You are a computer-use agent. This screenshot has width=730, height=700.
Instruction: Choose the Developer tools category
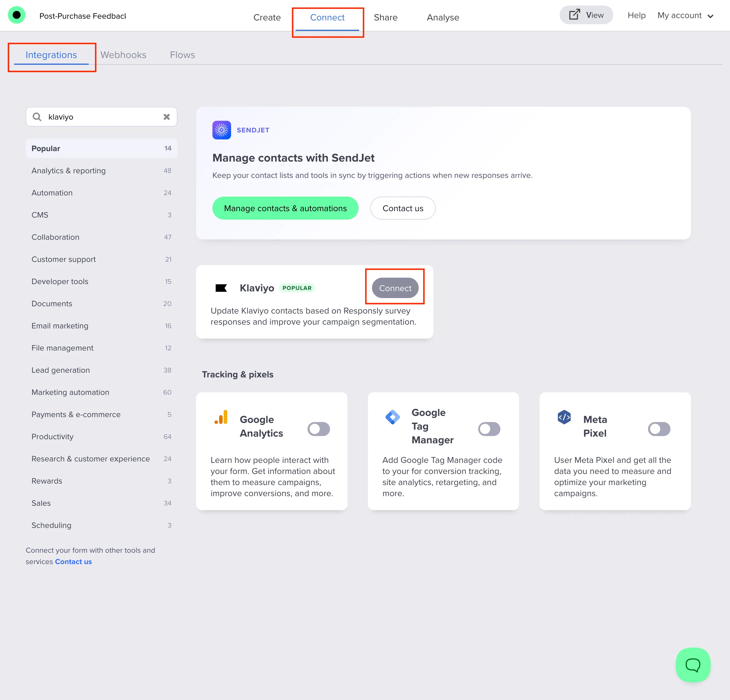101,281
